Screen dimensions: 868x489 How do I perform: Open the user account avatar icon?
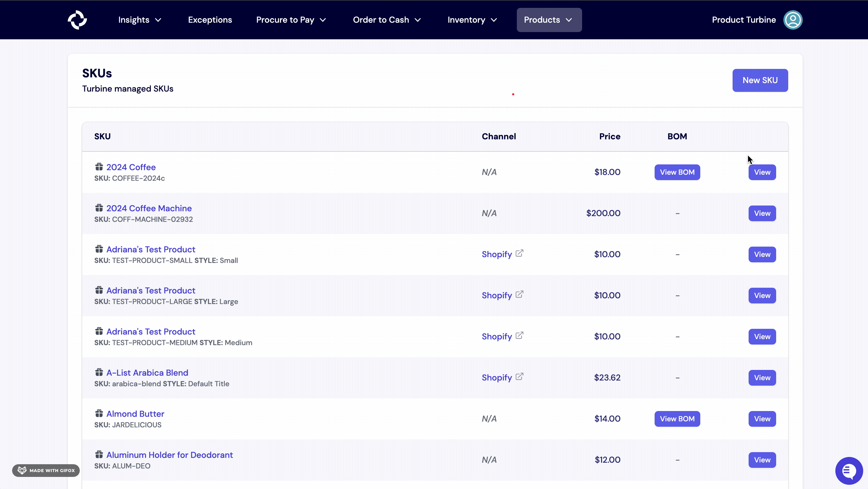[793, 20]
